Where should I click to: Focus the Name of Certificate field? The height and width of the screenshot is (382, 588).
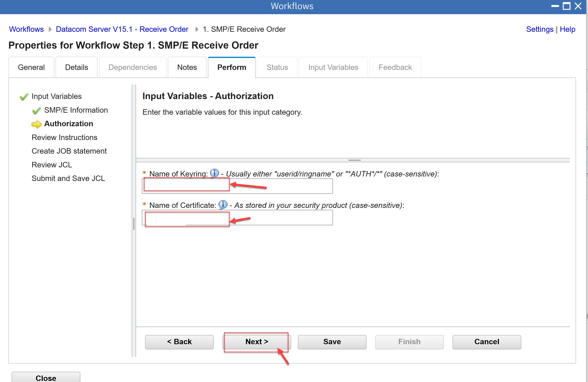(237, 218)
